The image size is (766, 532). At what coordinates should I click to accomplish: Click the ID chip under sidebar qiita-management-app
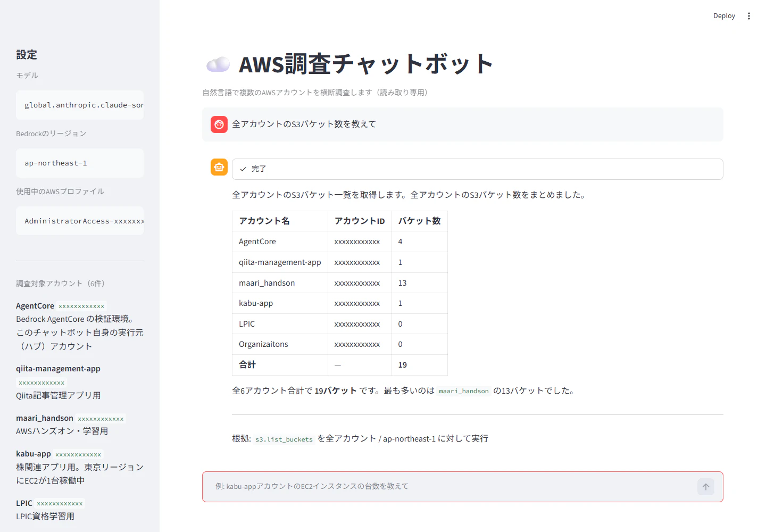(41, 383)
